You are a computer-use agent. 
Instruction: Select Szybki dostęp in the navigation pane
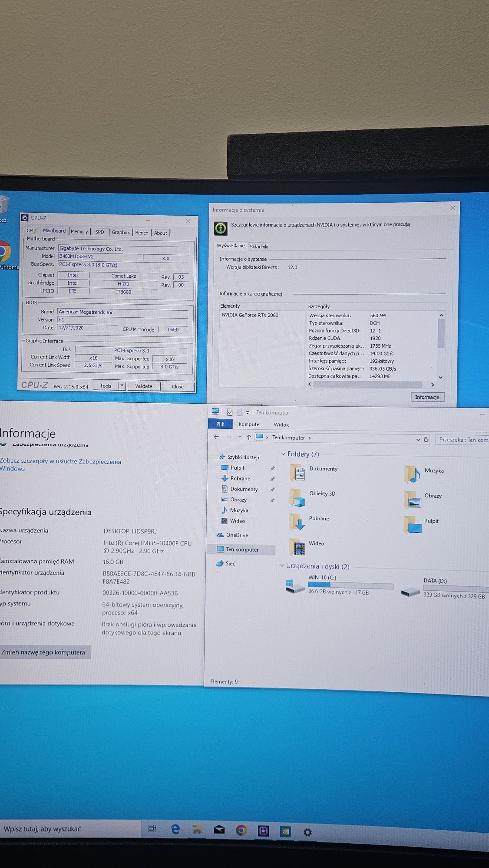tap(239, 457)
